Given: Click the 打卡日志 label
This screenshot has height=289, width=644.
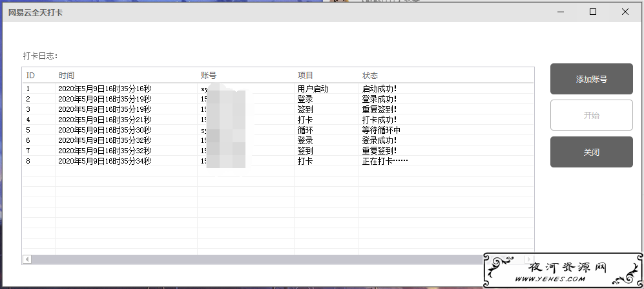Looking at the screenshot, I should (40, 56).
